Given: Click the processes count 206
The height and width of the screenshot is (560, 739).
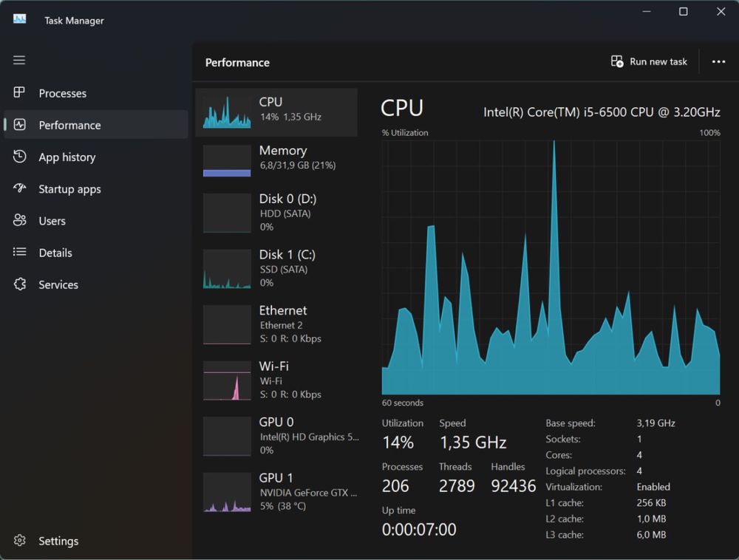Looking at the screenshot, I should click(x=395, y=486).
